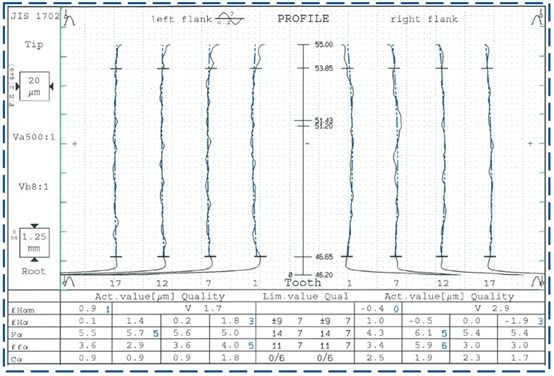Select the Va500:1 magnification label
554x376 pixels.
[34, 137]
